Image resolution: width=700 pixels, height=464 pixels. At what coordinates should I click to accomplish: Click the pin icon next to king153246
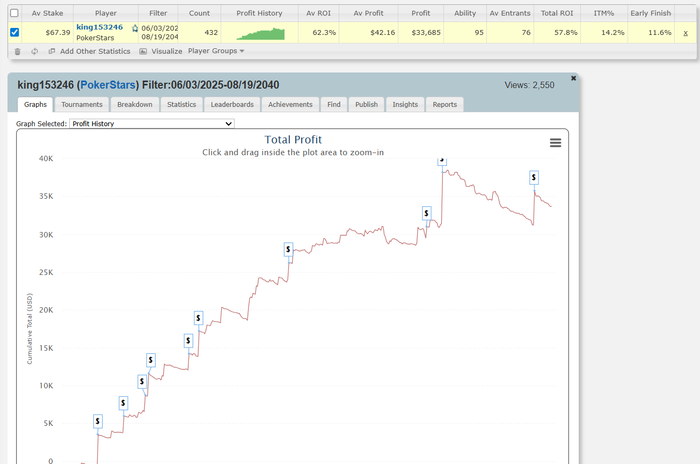point(135,28)
